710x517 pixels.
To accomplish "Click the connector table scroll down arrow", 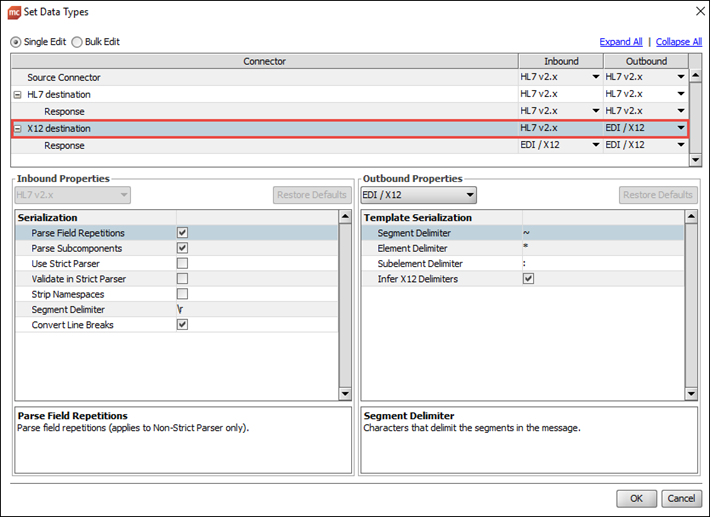I will (x=695, y=160).
